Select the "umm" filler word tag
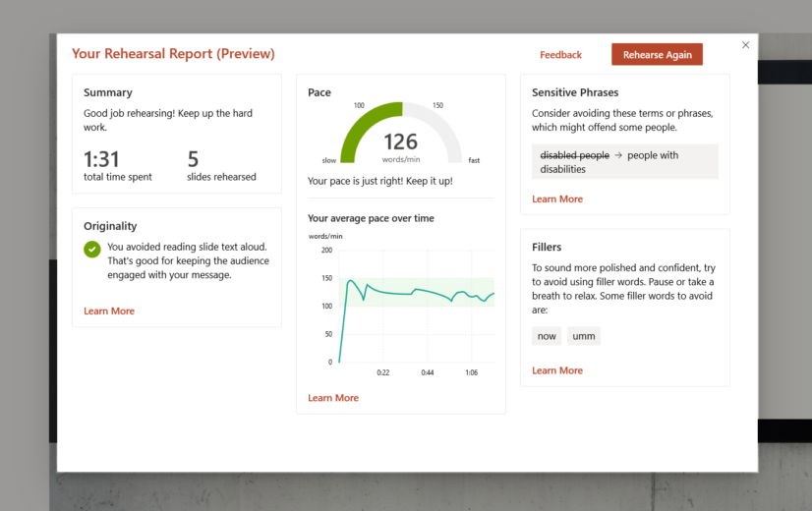Screen dimensions: 812x511 (584, 336)
